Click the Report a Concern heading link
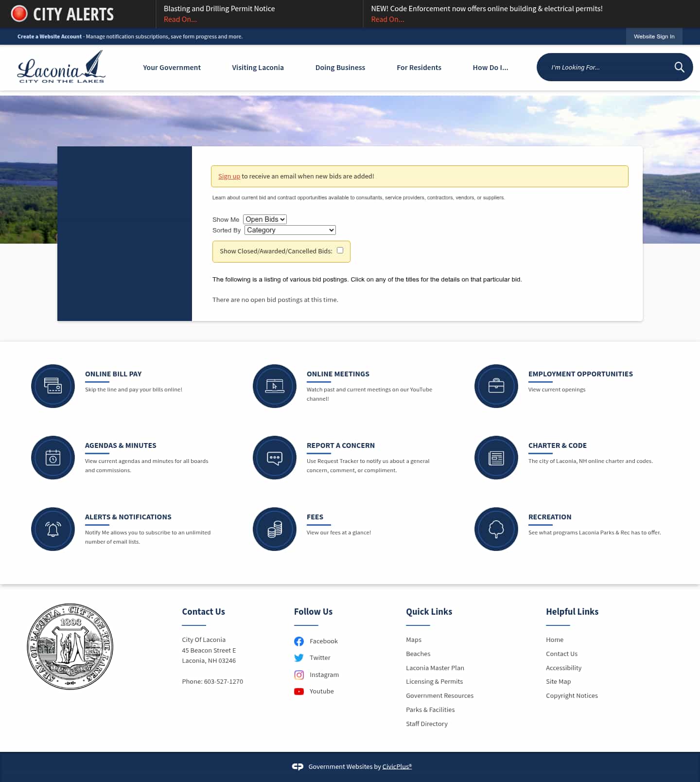700x782 pixels. pos(341,445)
